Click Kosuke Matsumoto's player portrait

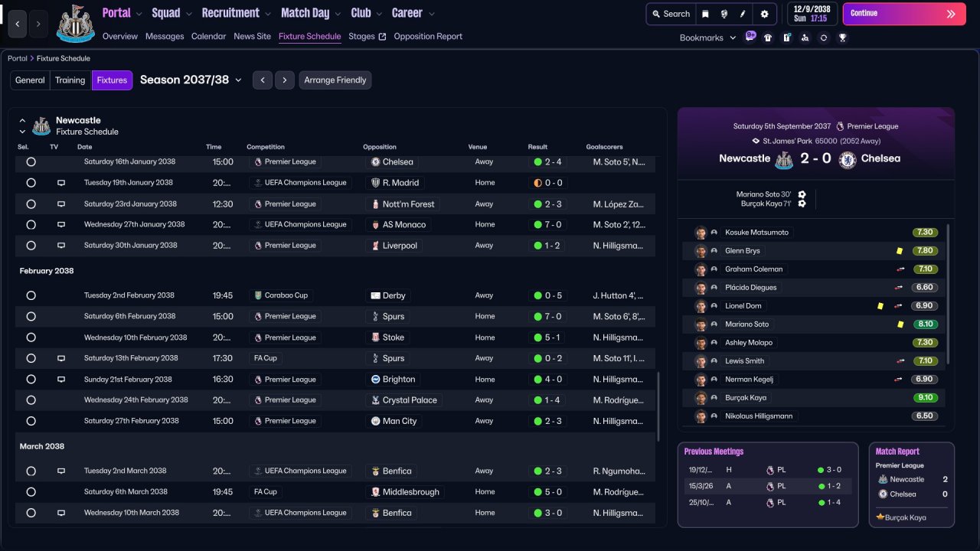[x=700, y=233]
